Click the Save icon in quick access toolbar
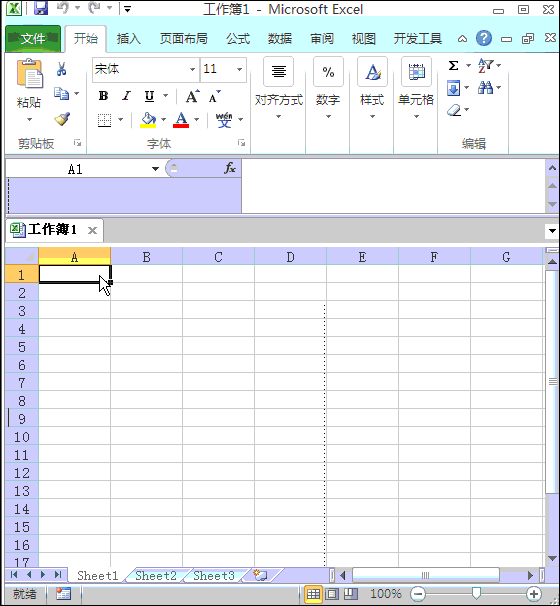Viewport: 560px width, 606px height. (41, 8)
